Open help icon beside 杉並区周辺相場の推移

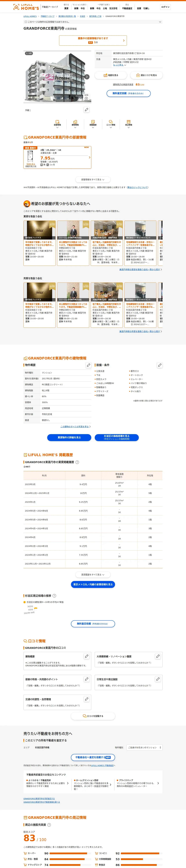pos(54,596)
